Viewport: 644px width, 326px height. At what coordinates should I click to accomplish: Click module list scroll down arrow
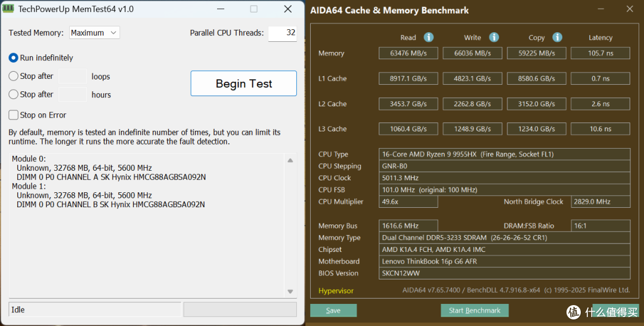click(x=290, y=291)
